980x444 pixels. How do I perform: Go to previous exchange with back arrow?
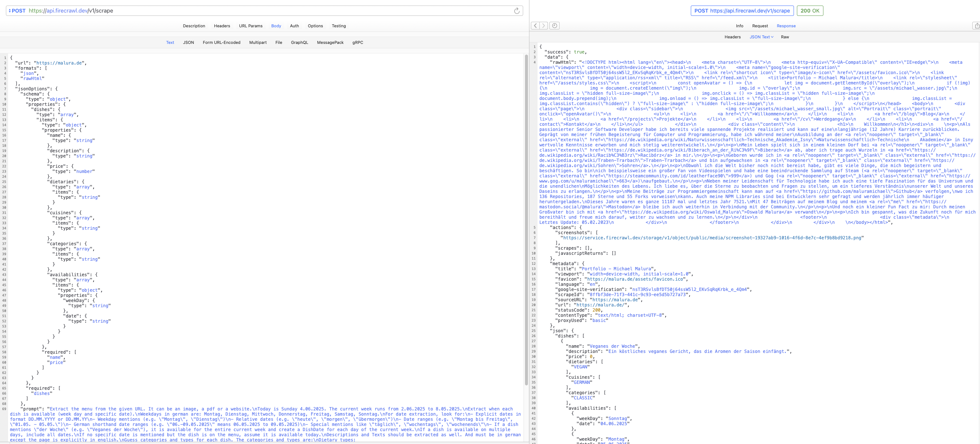535,25
